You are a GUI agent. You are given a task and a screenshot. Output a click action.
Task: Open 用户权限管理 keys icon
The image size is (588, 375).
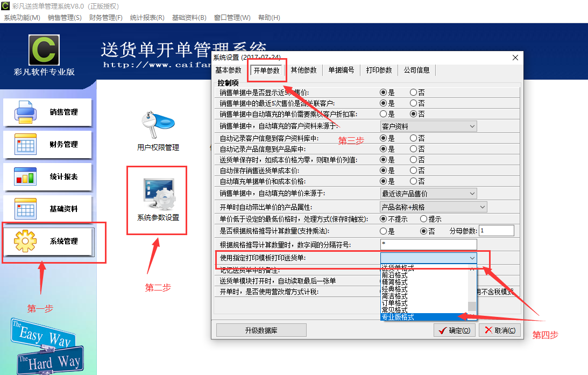click(158, 125)
